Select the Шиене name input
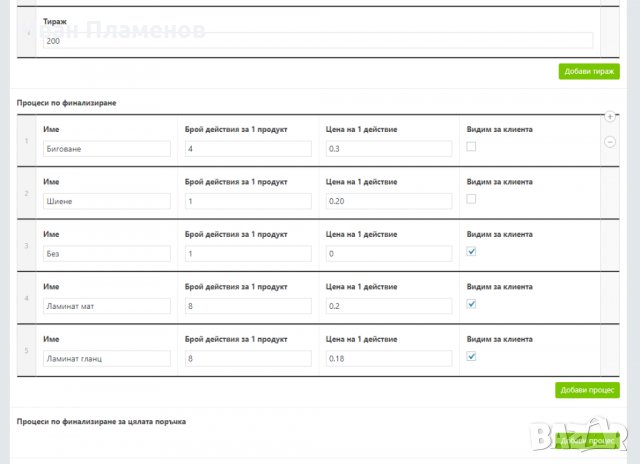 [107, 201]
